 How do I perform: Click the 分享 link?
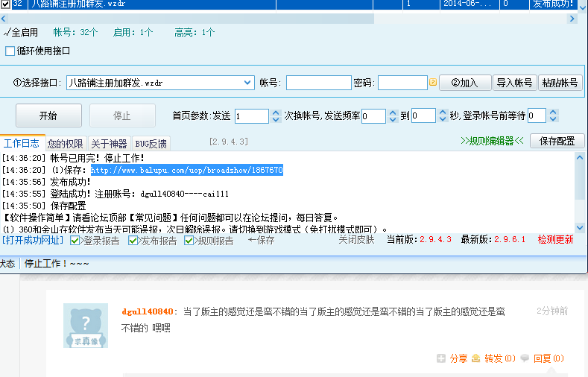458,358
